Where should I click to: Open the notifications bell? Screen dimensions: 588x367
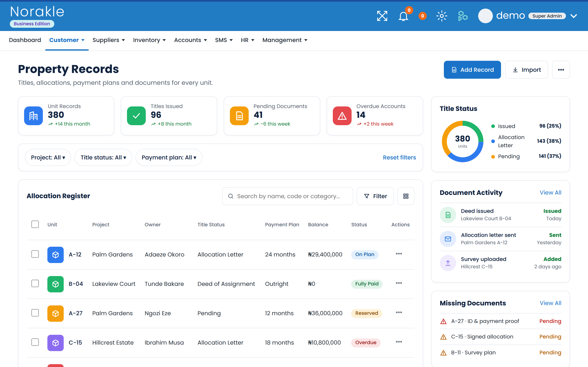click(403, 16)
